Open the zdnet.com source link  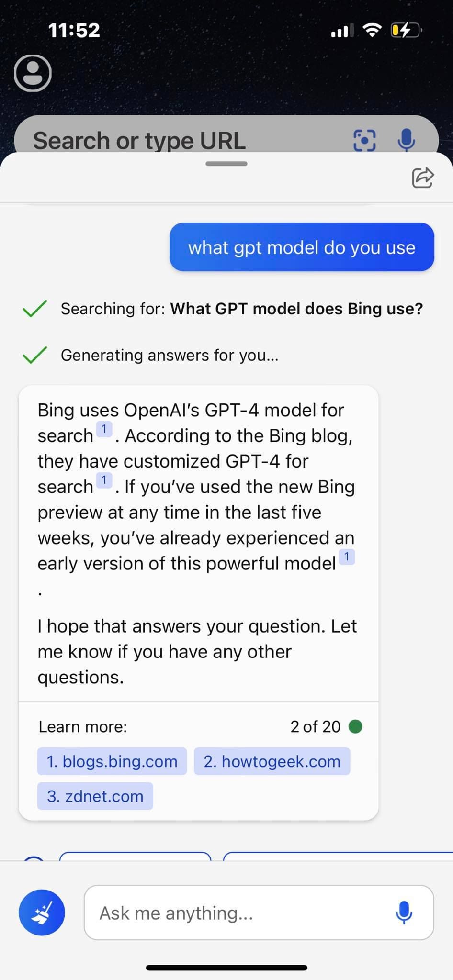click(x=94, y=796)
